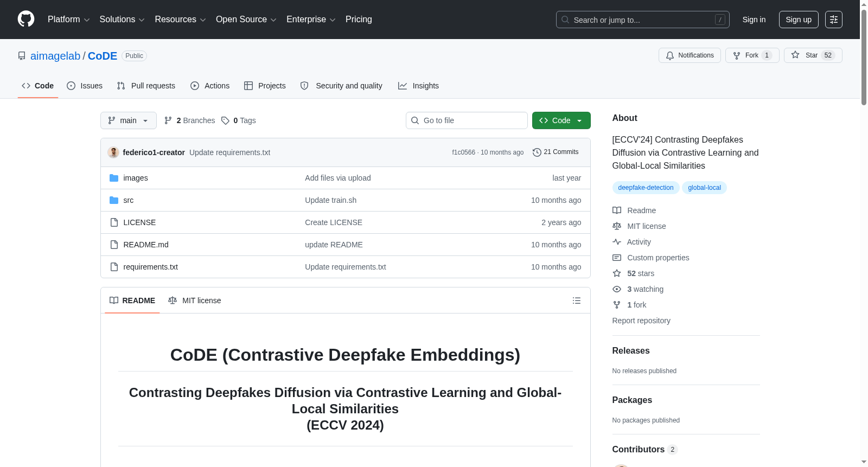This screenshot has height=467, width=868.
Task: Open the Releases section heading link
Action: (x=631, y=351)
